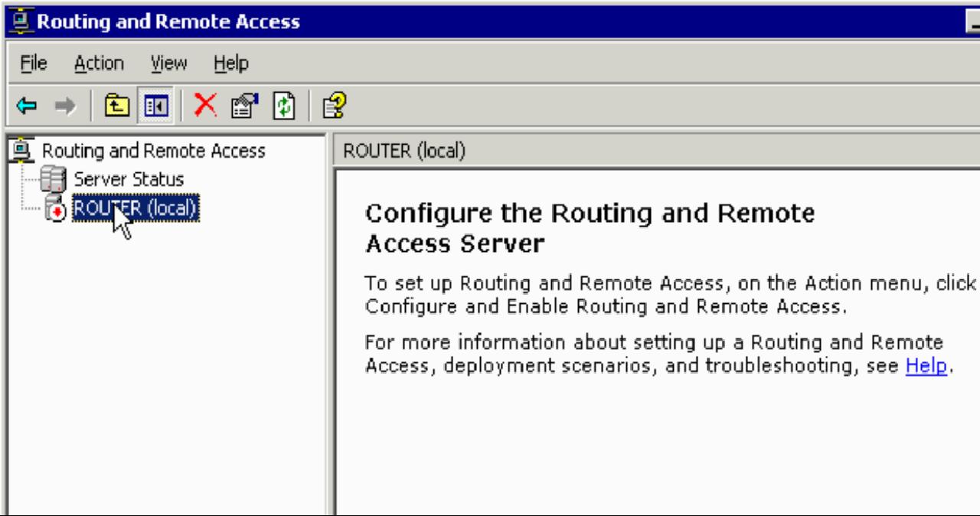Select Server Status in the console tree

[126, 179]
